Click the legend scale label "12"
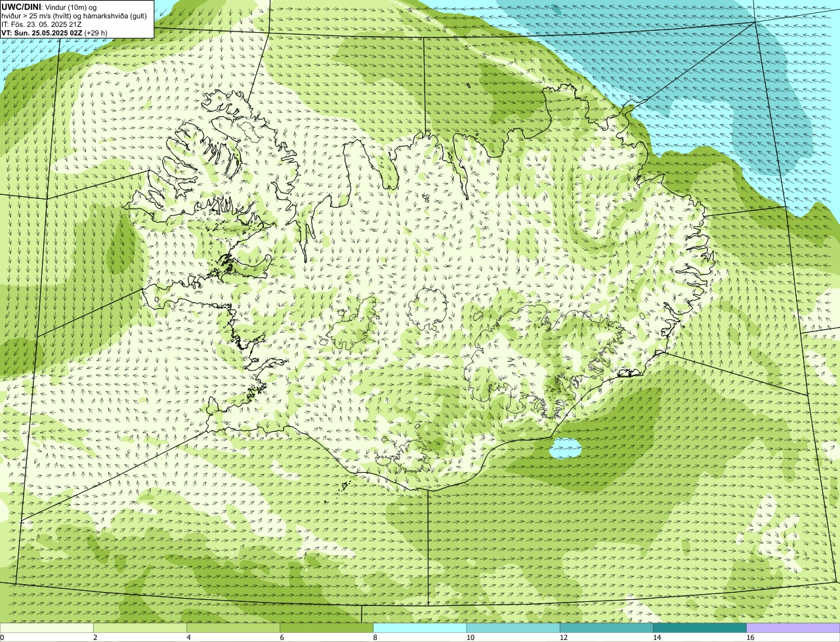 [564, 637]
